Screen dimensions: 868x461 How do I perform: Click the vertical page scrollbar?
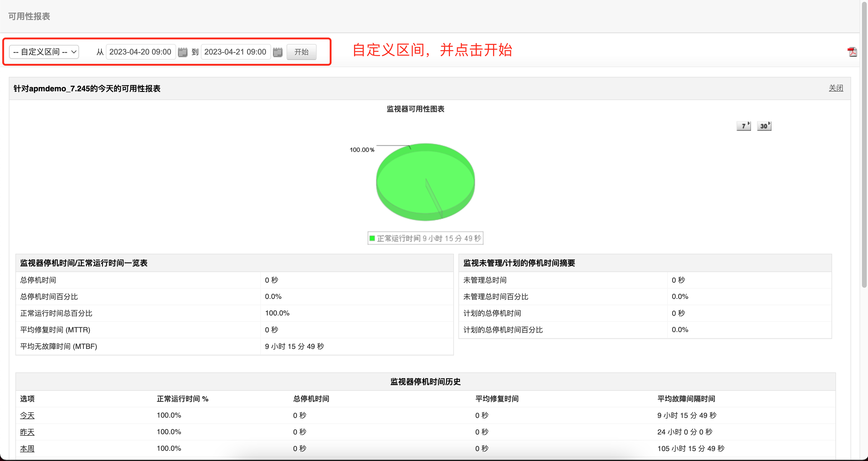coord(864,145)
